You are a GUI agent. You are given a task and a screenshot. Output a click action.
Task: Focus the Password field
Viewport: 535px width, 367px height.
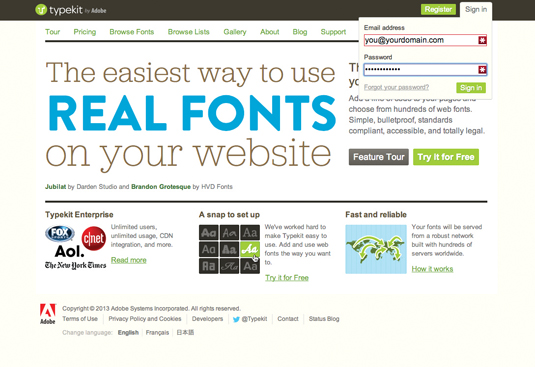tap(425, 70)
